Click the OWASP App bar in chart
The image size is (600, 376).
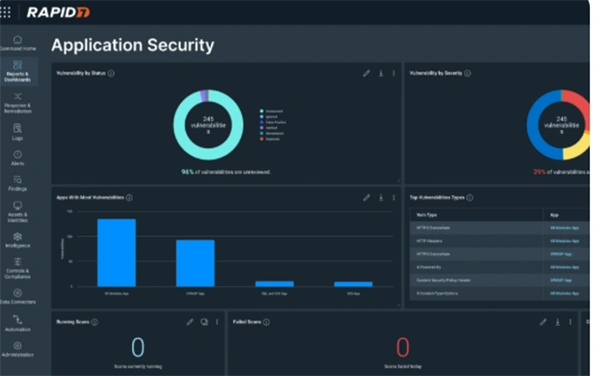(195, 263)
